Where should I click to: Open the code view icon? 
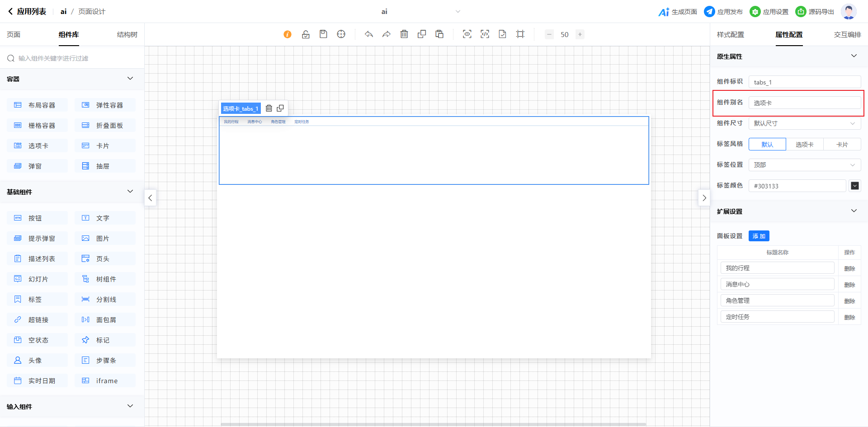pyautogui.click(x=485, y=34)
